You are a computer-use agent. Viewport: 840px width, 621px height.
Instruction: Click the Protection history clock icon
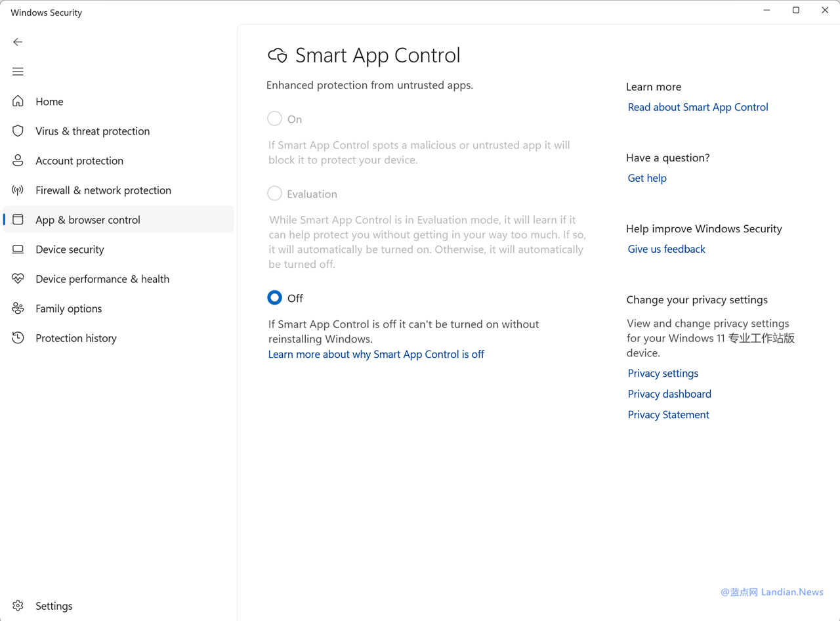tap(18, 337)
